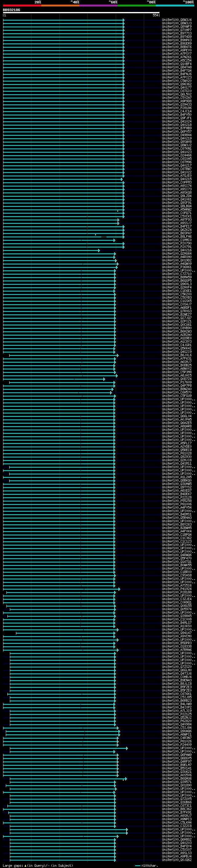Image resolution: width=197 pixels, height=868 pixels.
Task: Select the UniRef100_B4FE17 row label
Action: (177, 226)
